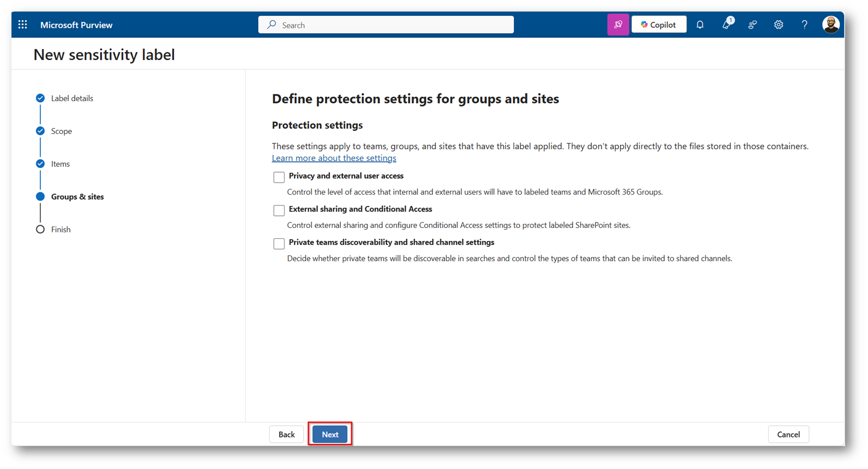Open the user account avatar
Screen dimensions: 868x469
click(x=830, y=25)
